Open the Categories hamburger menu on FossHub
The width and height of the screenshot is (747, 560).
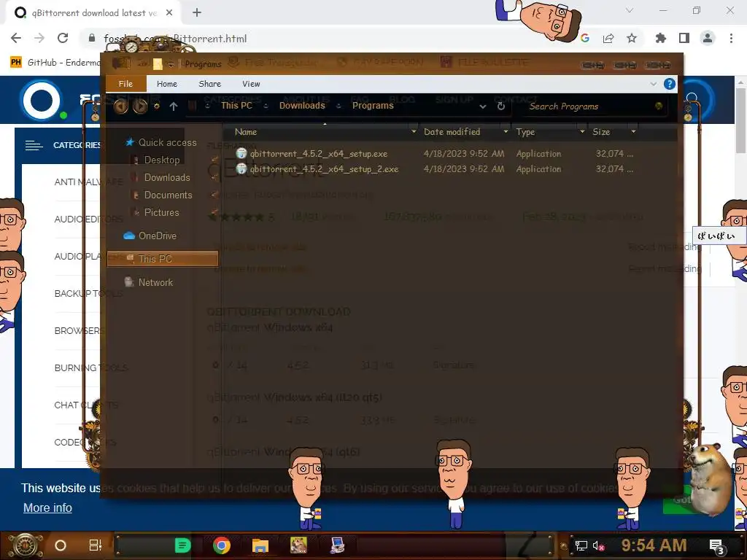34,145
